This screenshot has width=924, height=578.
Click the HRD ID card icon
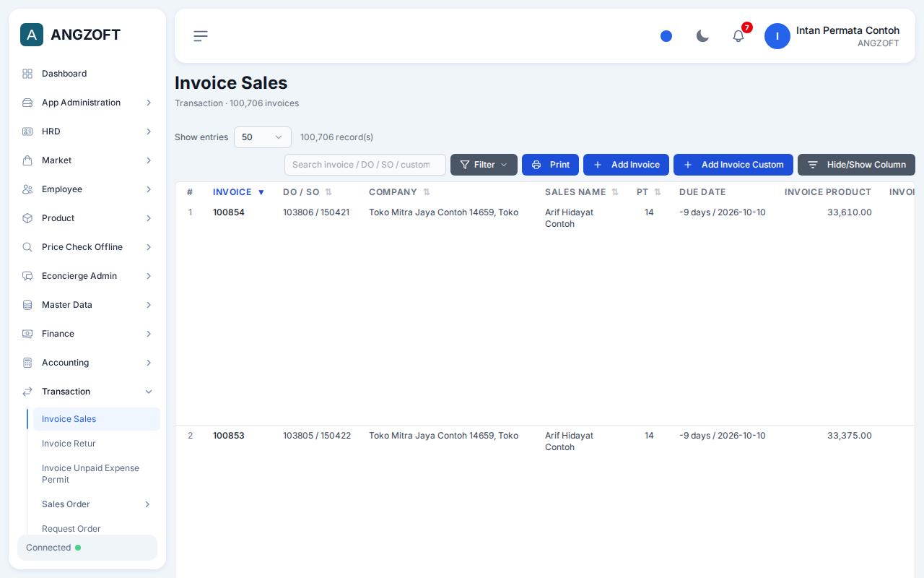tap(27, 131)
